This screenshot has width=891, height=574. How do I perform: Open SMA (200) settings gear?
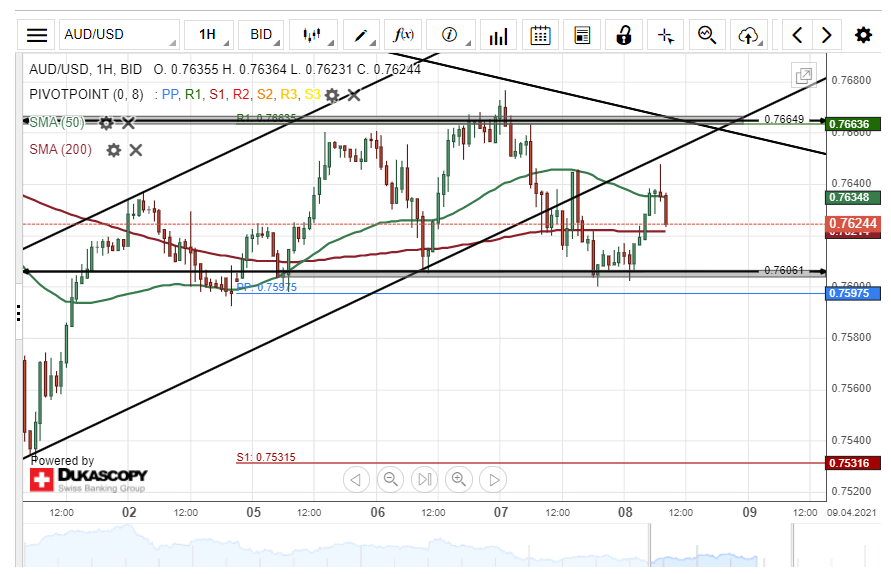(114, 150)
